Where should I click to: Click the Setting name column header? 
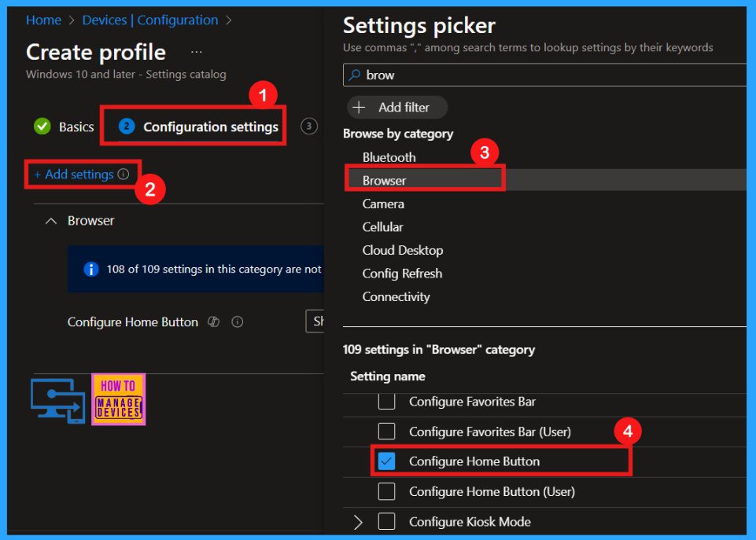tap(388, 377)
